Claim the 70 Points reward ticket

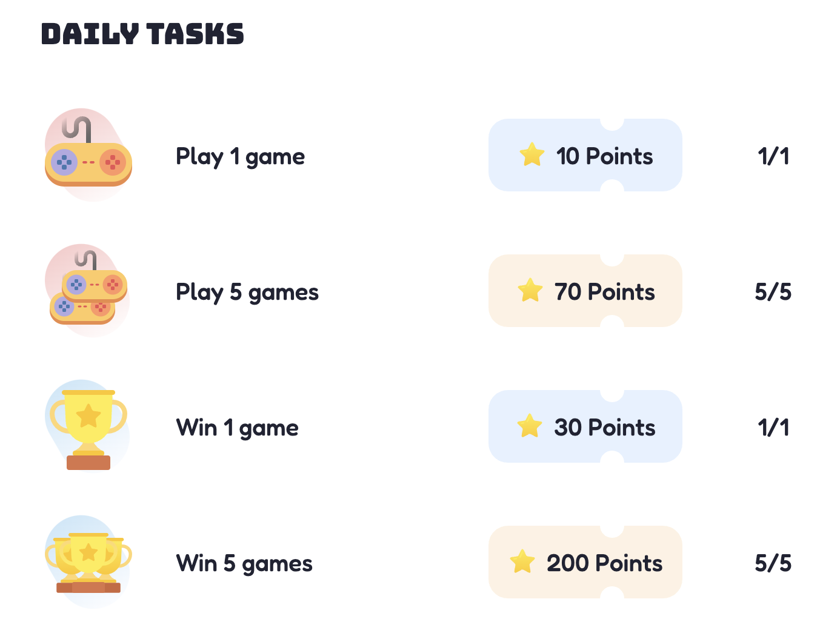pyautogui.click(x=585, y=291)
